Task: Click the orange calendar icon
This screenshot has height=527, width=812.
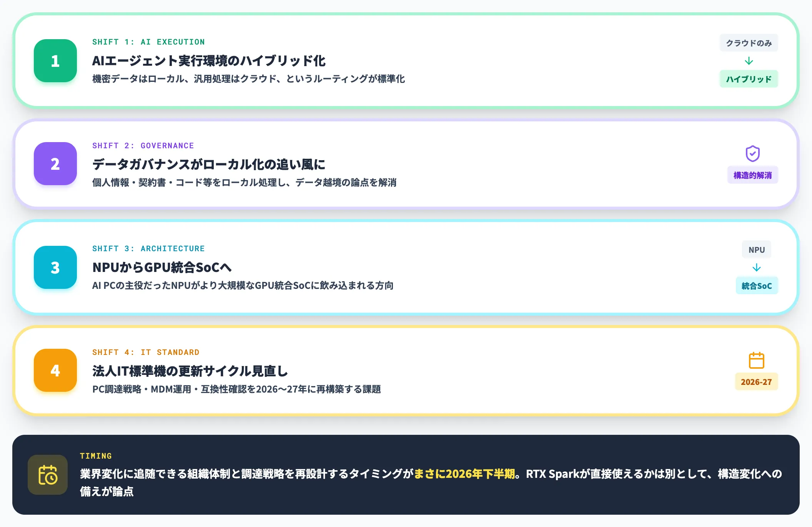Action: (756, 360)
